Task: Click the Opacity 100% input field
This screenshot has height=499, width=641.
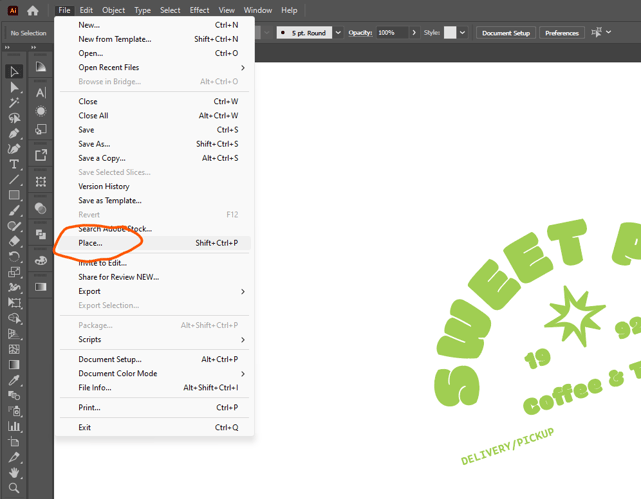Action: pos(392,33)
